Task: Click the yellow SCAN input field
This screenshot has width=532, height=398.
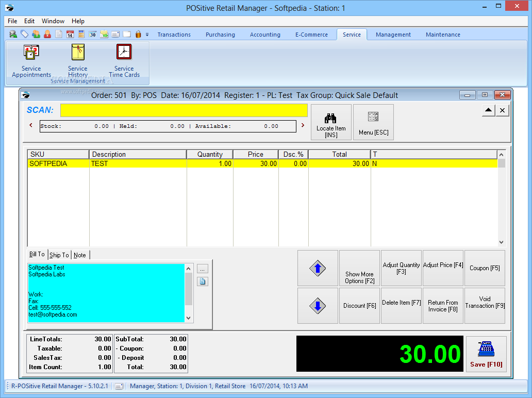Action: click(x=184, y=110)
